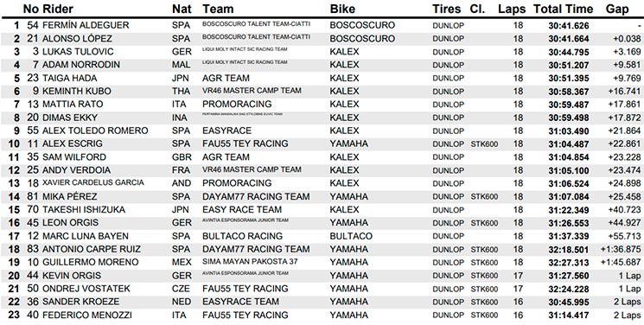Click the Rider column header
The width and height of the screenshot is (644, 325).
point(58,9)
